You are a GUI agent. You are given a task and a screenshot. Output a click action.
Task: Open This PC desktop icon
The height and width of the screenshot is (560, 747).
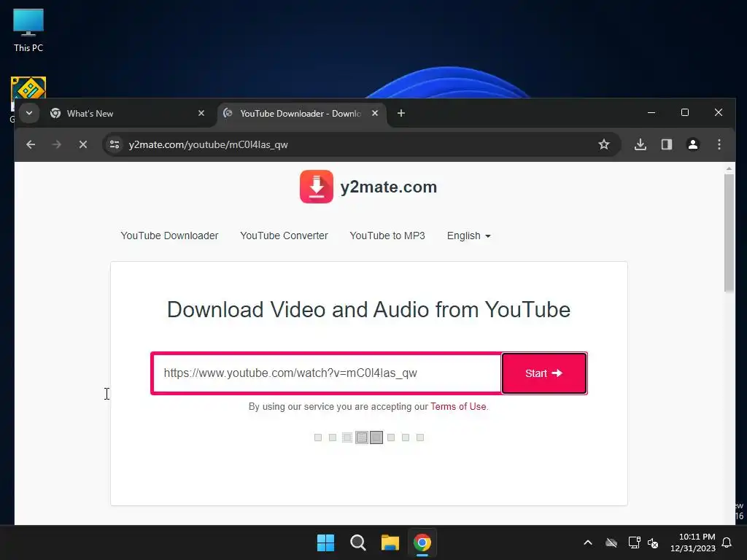[28, 31]
